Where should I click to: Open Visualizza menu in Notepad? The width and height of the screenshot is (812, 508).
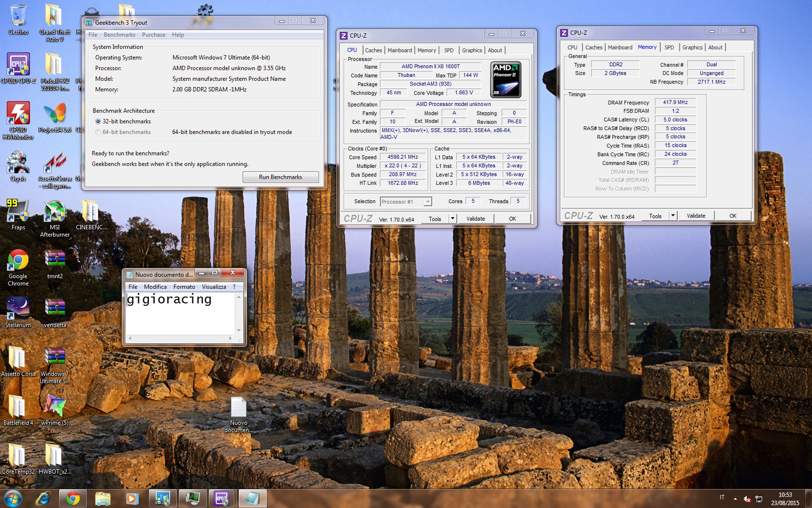pyautogui.click(x=214, y=287)
